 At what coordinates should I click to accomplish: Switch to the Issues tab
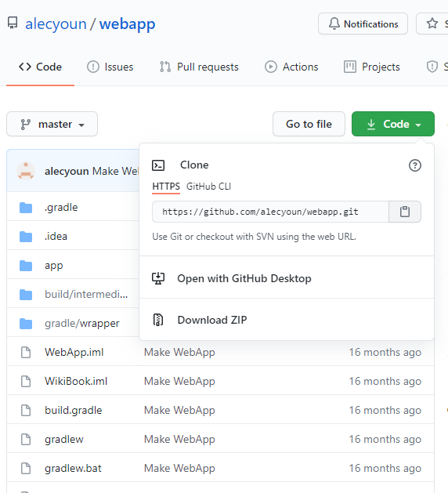click(x=110, y=67)
